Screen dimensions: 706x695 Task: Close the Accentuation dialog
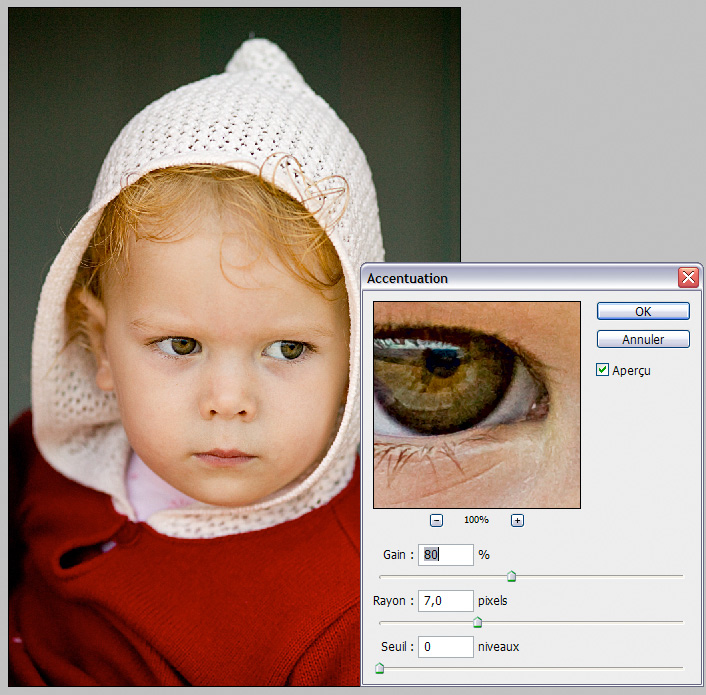[688, 277]
